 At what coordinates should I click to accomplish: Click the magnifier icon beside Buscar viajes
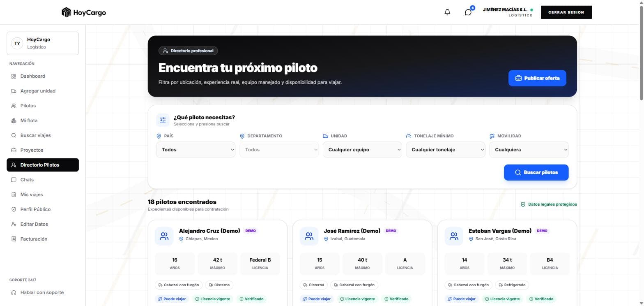click(14, 135)
